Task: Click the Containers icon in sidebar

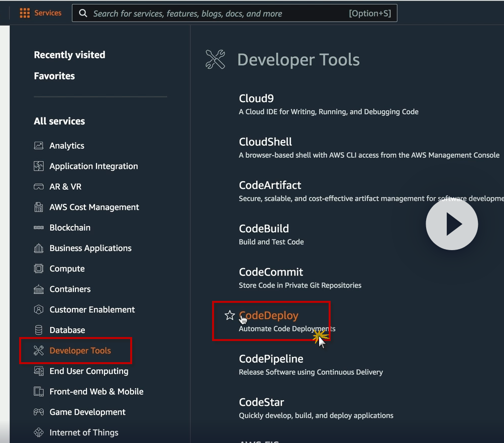Action: coord(39,289)
